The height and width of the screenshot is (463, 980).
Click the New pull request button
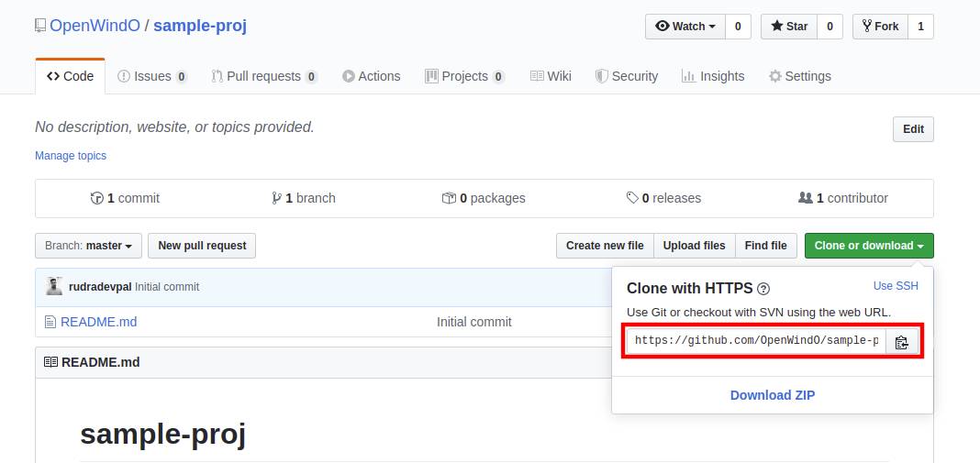point(202,246)
